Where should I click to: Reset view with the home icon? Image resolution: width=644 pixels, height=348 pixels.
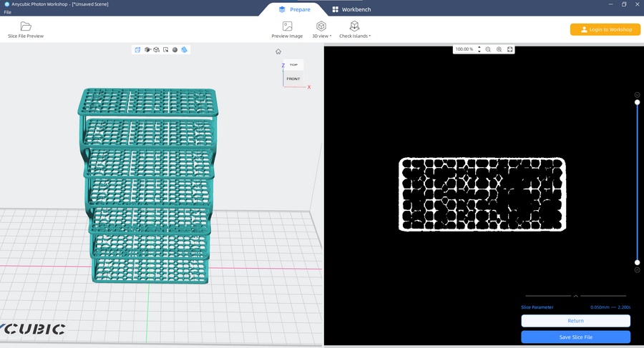(x=278, y=51)
